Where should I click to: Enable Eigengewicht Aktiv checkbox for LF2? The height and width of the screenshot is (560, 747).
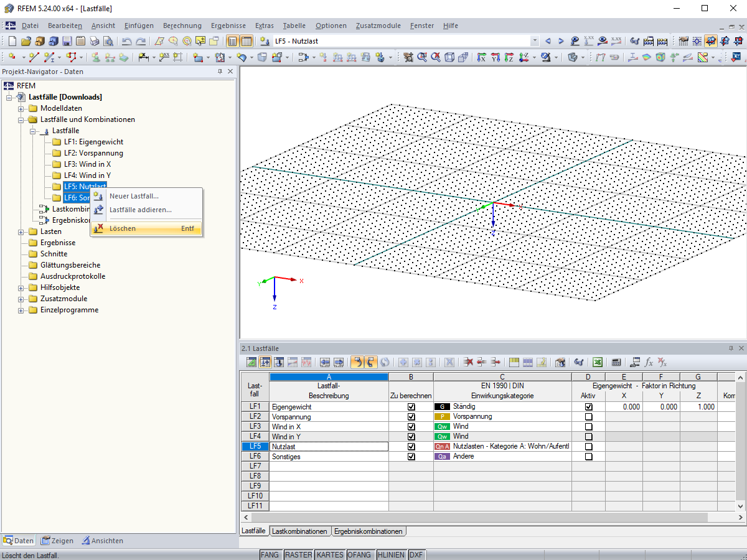point(588,417)
